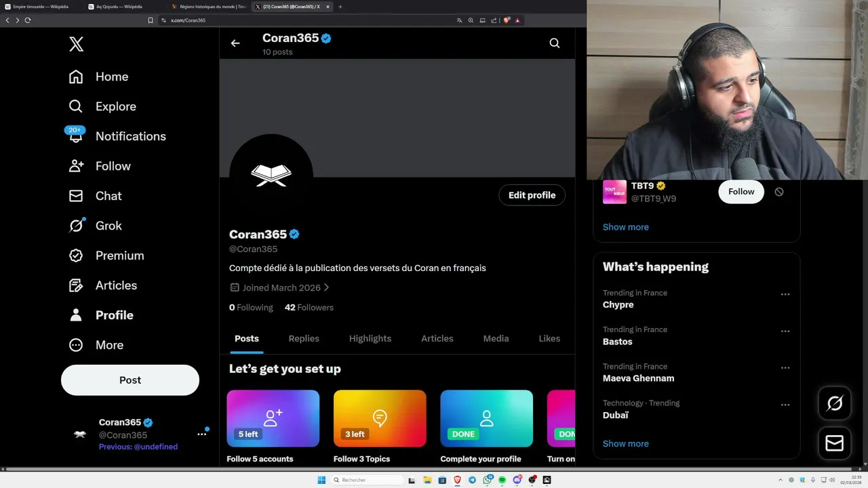Close the Coran365 X browser tab
The height and width of the screenshot is (488, 868).
pyautogui.click(x=328, y=7)
